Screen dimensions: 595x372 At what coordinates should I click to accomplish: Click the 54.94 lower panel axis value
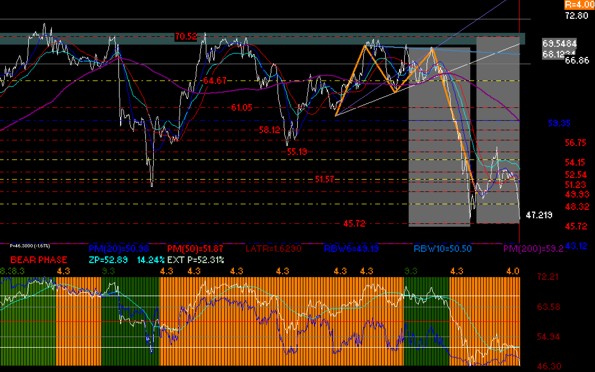click(x=549, y=337)
